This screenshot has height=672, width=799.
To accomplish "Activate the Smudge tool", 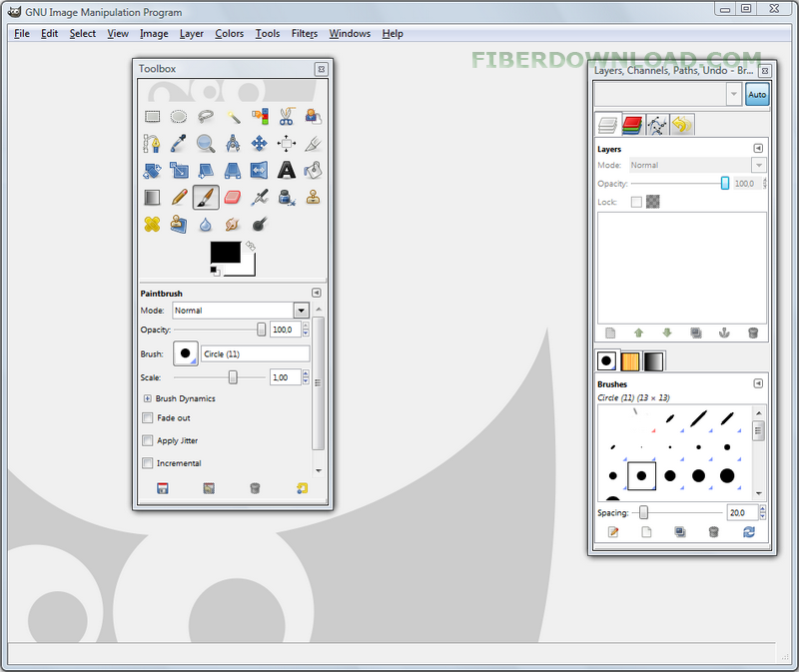I will [x=231, y=223].
